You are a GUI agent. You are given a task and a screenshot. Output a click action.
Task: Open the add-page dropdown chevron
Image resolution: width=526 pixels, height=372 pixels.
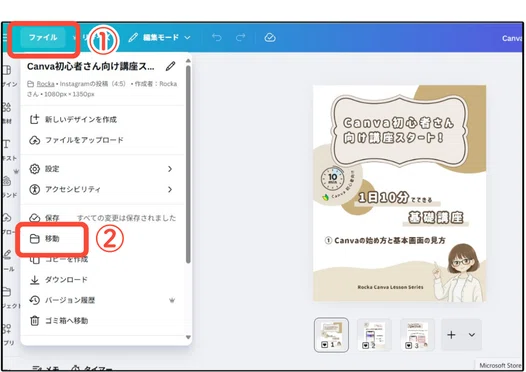click(472, 335)
